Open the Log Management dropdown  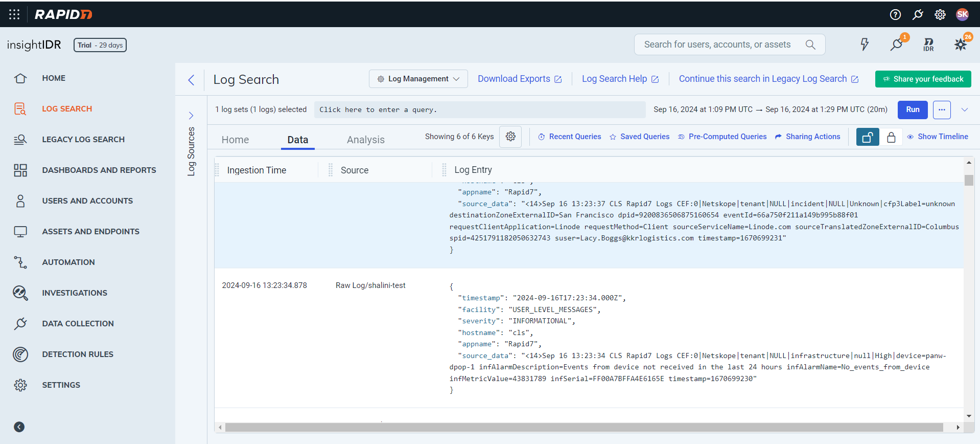(418, 79)
